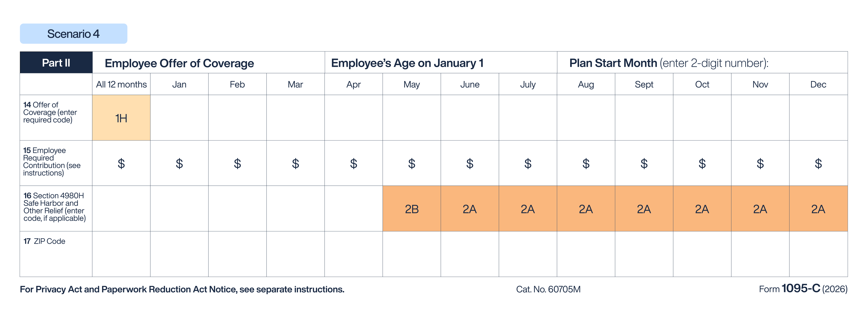This screenshot has width=868, height=328.
Task: Select the Form 1095-C (2026) footer text
Action: [803, 289]
